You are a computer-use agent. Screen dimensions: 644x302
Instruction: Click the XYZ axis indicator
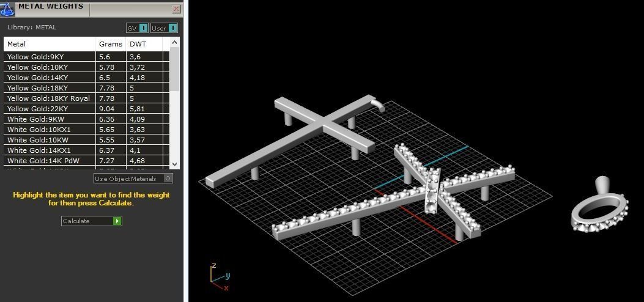(x=221, y=277)
